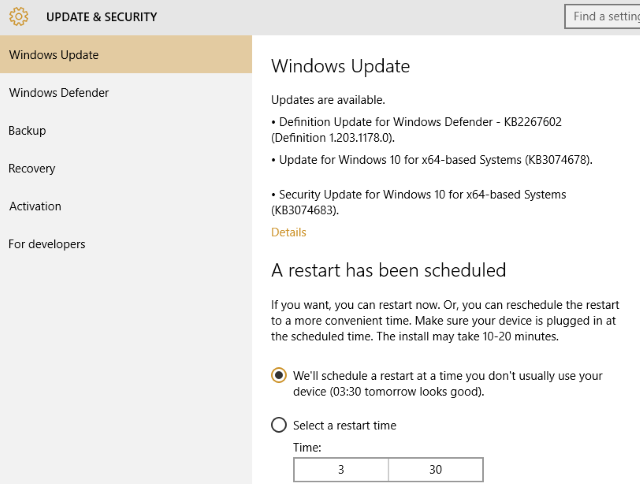Click the UPDATE & SECURITY page title

[101, 17]
